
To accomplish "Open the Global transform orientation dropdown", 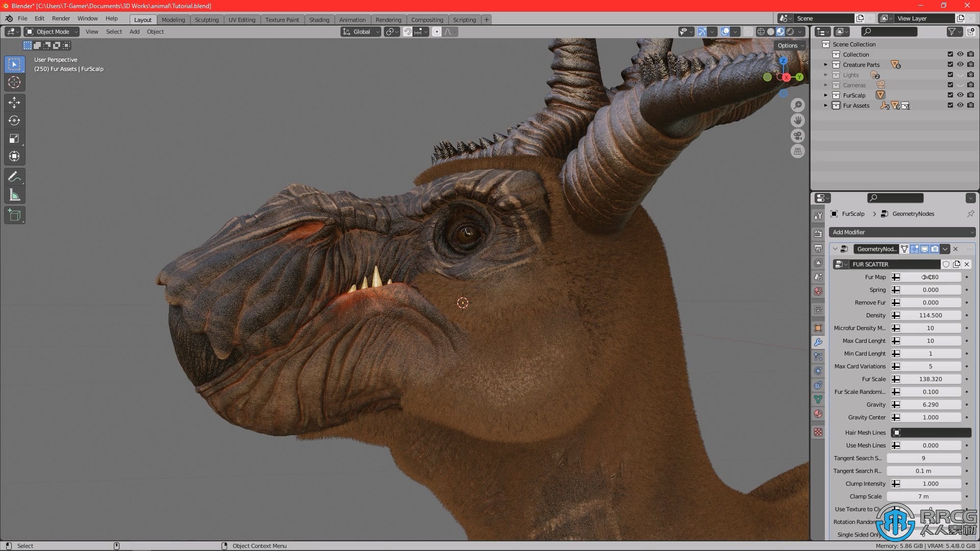I will point(361,32).
